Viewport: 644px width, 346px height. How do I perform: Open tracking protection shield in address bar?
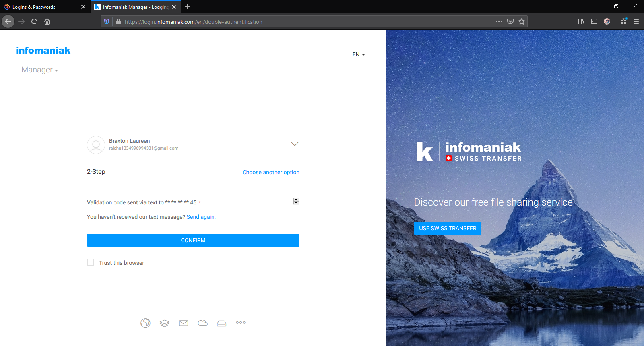[x=107, y=21]
